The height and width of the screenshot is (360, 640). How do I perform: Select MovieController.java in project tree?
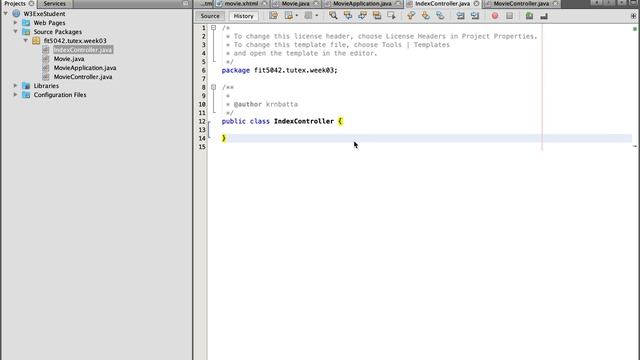pos(83,77)
